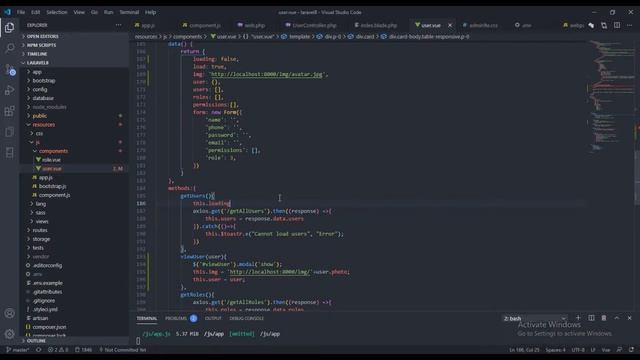The image size is (640, 360).
Task: Expand the OUTLINE section
Action: click(x=36, y=341)
